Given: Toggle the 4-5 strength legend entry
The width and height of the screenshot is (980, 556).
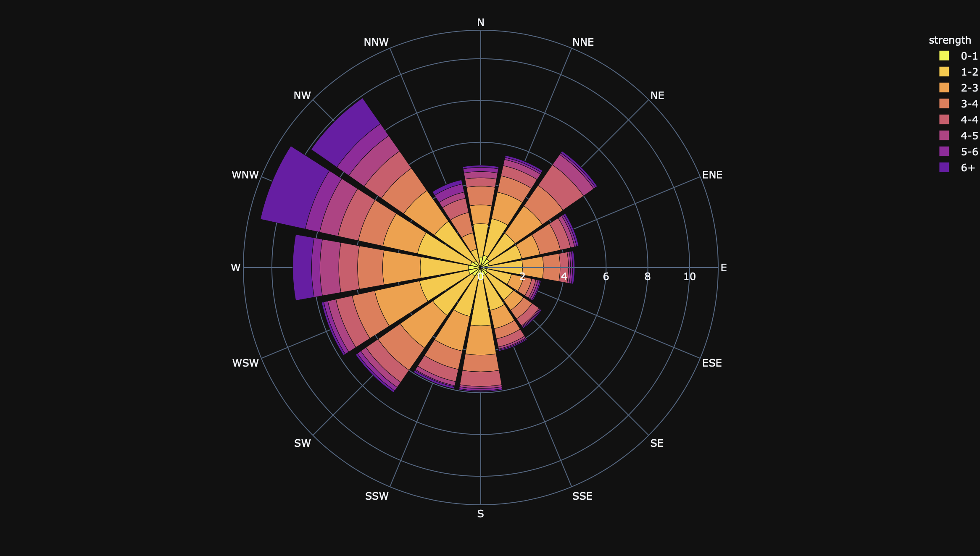Looking at the screenshot, I should [x=958, y=136].
